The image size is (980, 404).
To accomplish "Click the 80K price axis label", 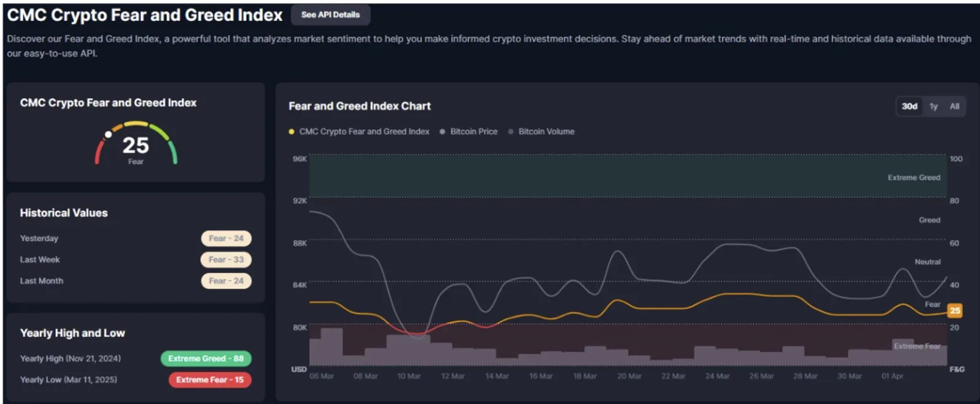I will pyautogui.click(x=300, y=328).
